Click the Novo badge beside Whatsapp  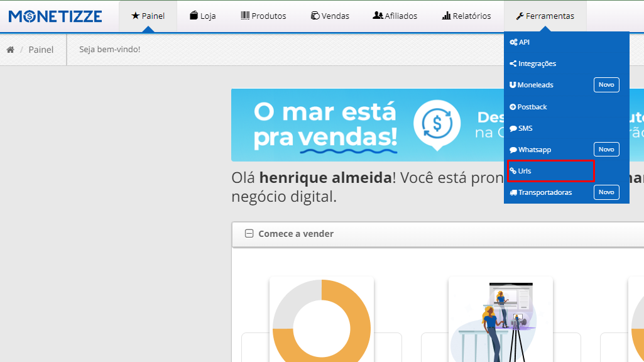pyautogui.click(x=606, y=149)
